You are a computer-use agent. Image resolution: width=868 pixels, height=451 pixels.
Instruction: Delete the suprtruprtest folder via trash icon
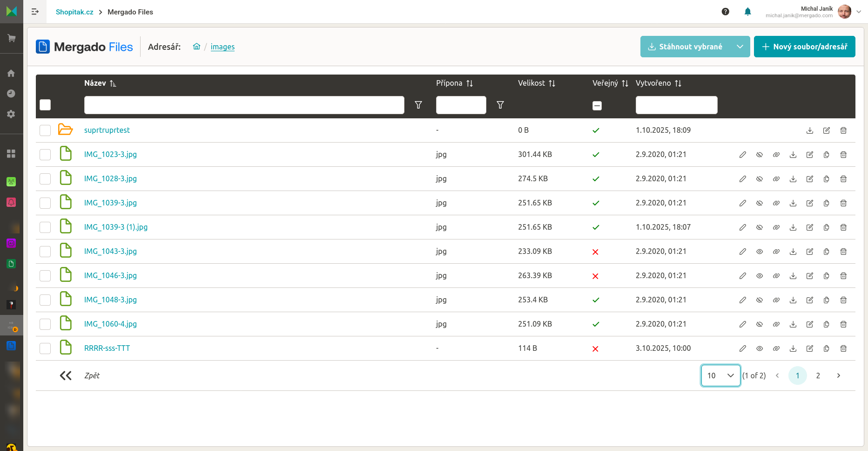pyautogui.click(x=843, y=130)
